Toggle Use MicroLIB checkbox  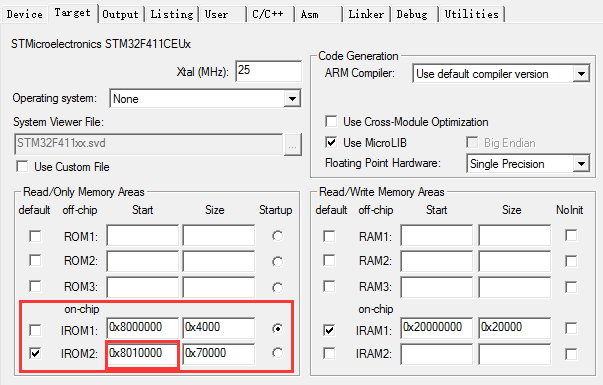[331, 143]
